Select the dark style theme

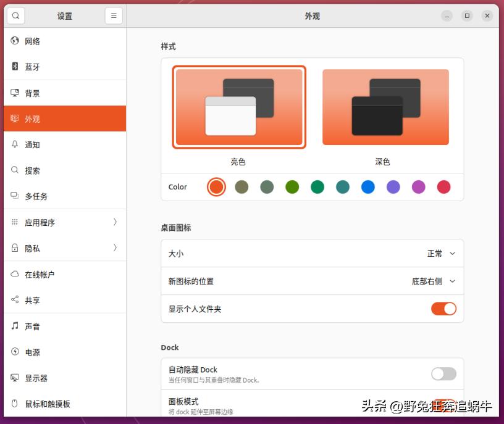coord(385,106)
